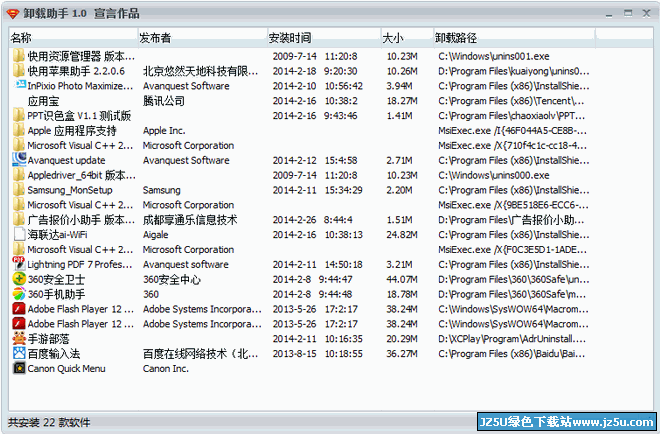
Task: Click the Canon Quick Menu icon
Action: tap(19, 368)
